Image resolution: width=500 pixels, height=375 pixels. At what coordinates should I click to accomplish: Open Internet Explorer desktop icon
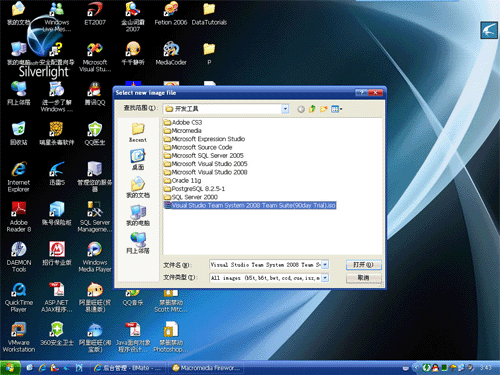coord(19,177)
